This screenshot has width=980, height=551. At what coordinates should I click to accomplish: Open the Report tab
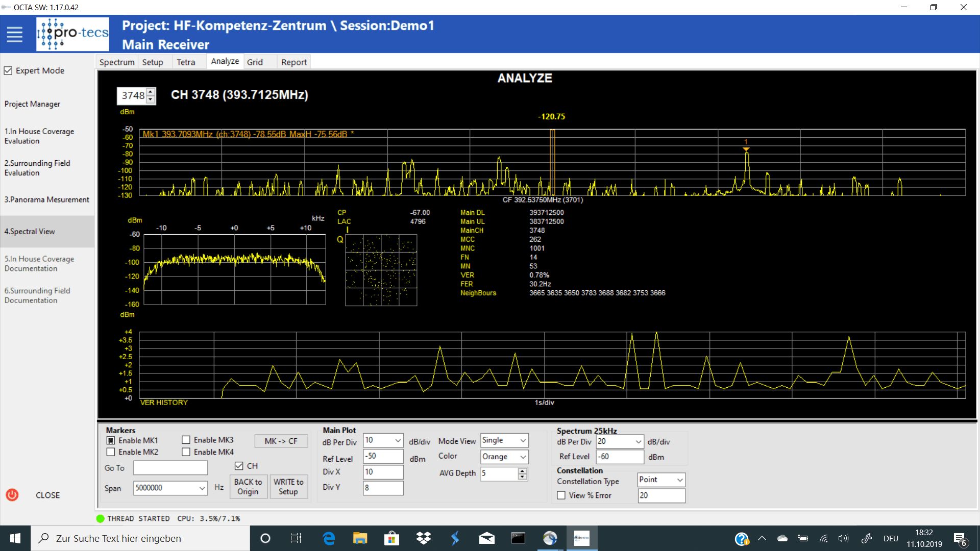pos(293,62)
